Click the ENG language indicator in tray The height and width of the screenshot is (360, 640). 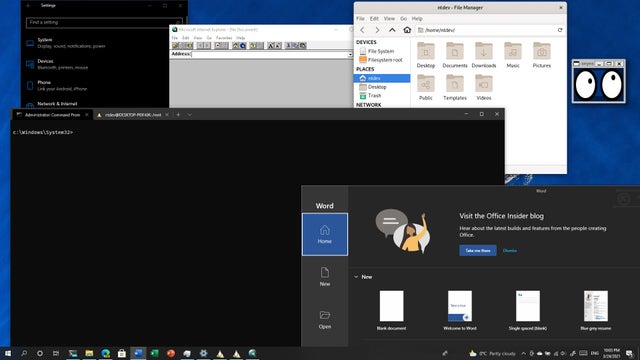pyautogui.click(x=595, y=353)
